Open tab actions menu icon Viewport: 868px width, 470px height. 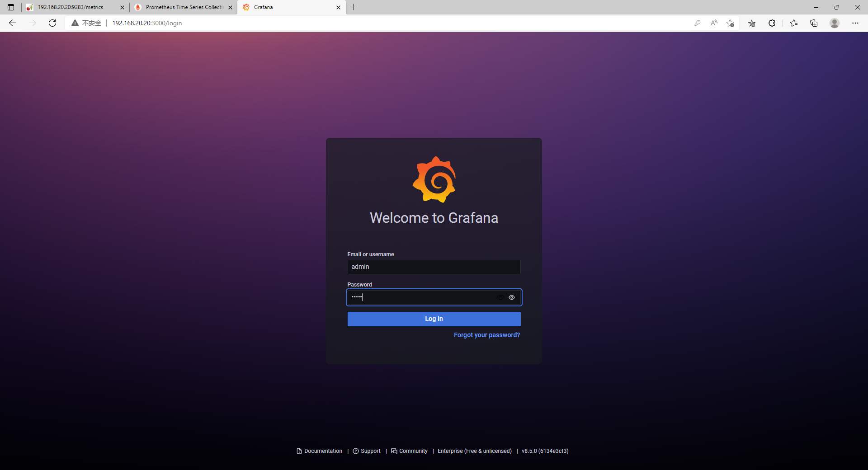click(x=11, y=7)
